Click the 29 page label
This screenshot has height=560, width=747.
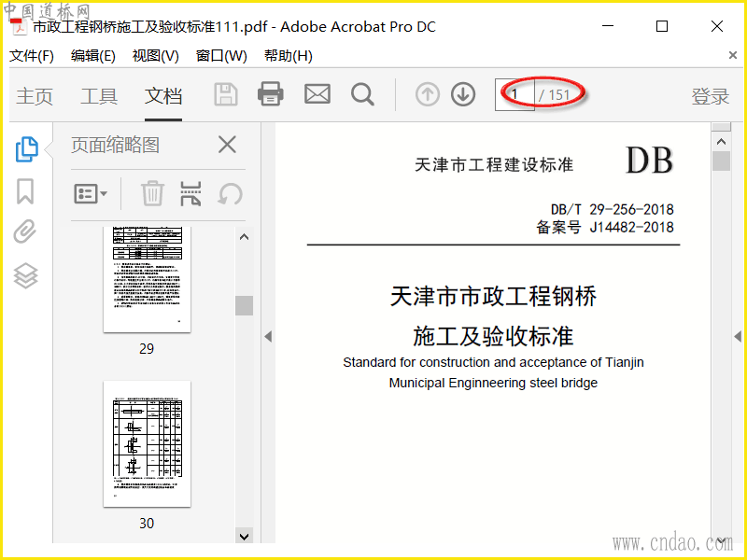147,348
